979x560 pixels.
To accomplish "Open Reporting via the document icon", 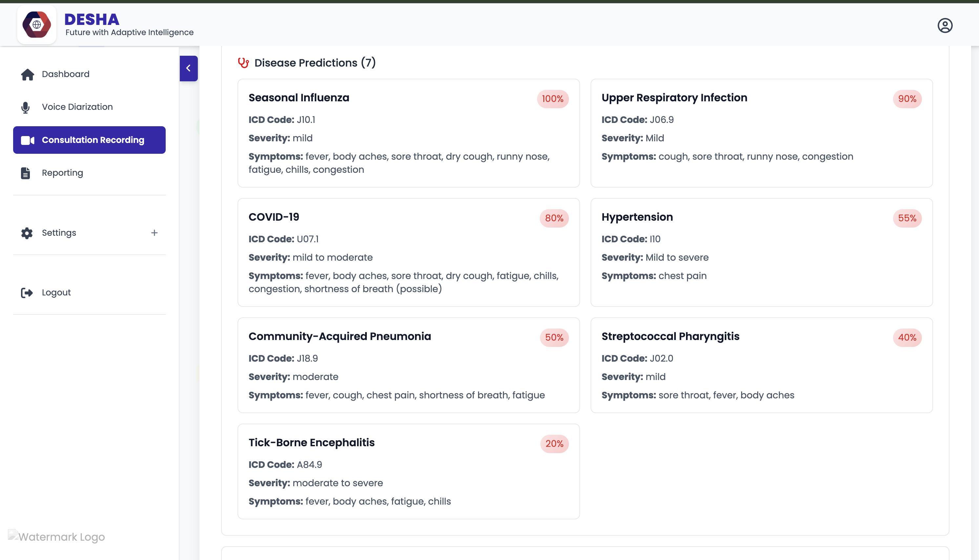I will click(x=25, y=173).
